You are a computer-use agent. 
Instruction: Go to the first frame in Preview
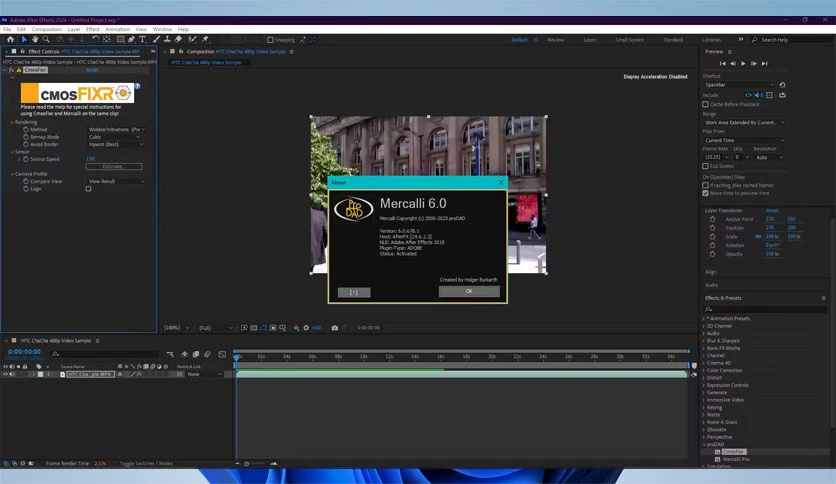coord(722,63)
